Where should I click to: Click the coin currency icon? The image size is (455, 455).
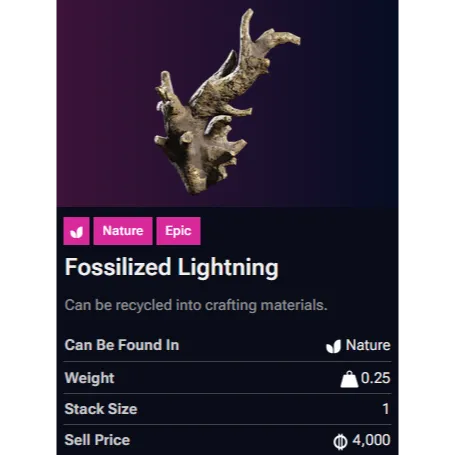(x=340, y=442)
